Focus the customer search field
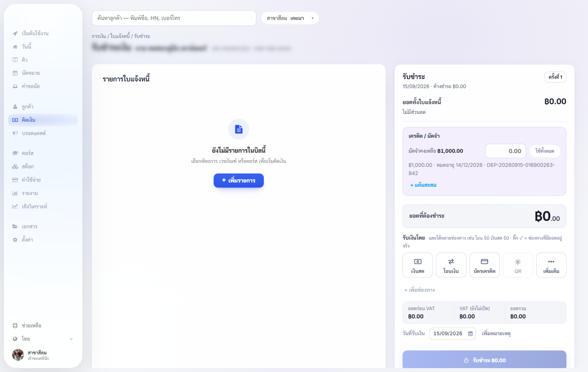 (x=174, y=18)
